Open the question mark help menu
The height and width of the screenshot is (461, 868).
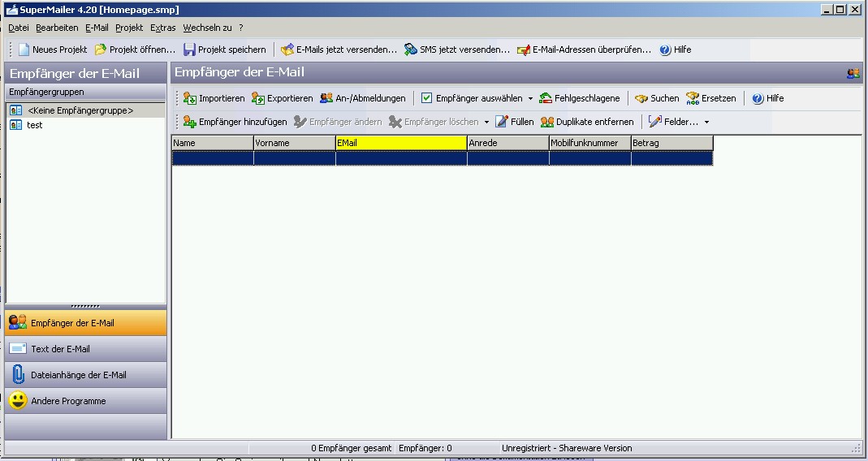pyautogui.click(x=241, y=28)
